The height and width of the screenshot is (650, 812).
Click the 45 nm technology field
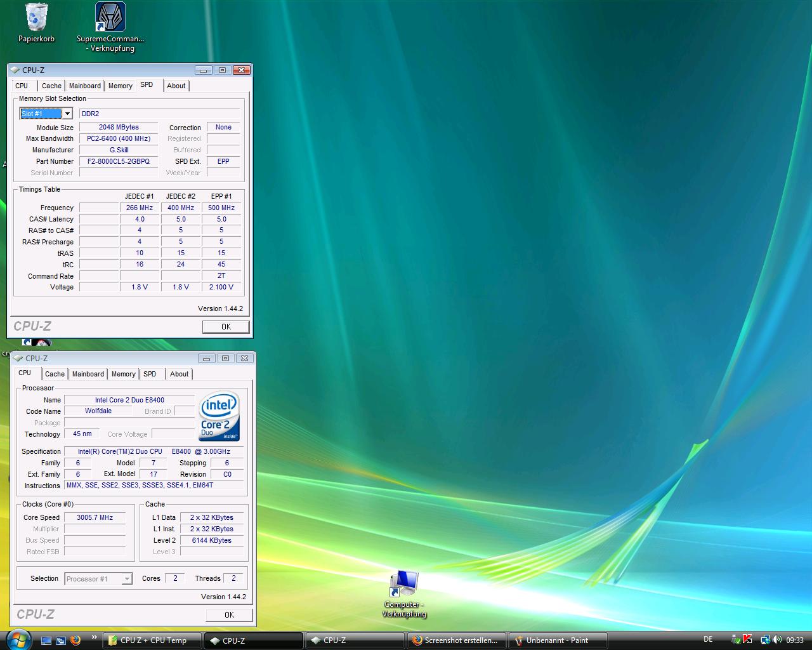coord(82,434)
